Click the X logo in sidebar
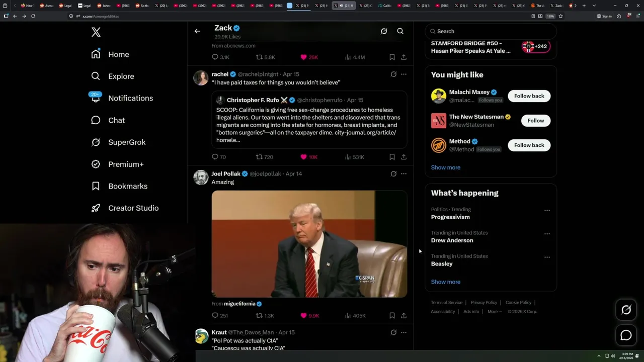644x362 pixels. 96,33
